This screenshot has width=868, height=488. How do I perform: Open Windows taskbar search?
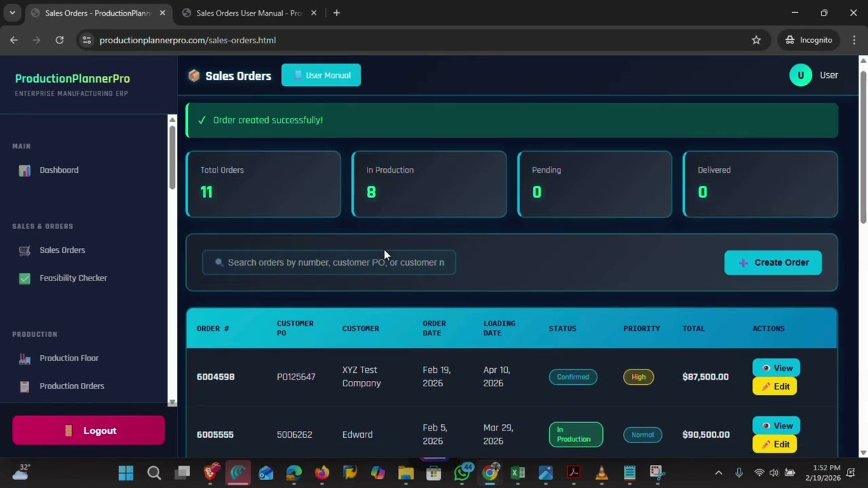pyautogui.click(x=154, y=472)
